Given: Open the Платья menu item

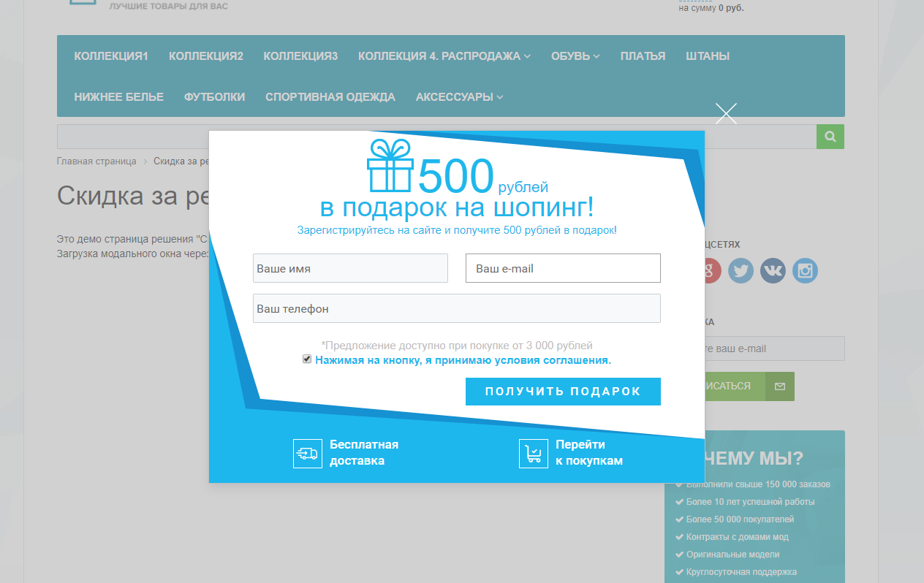Looking at the screenshot, I should click(643, 56).
